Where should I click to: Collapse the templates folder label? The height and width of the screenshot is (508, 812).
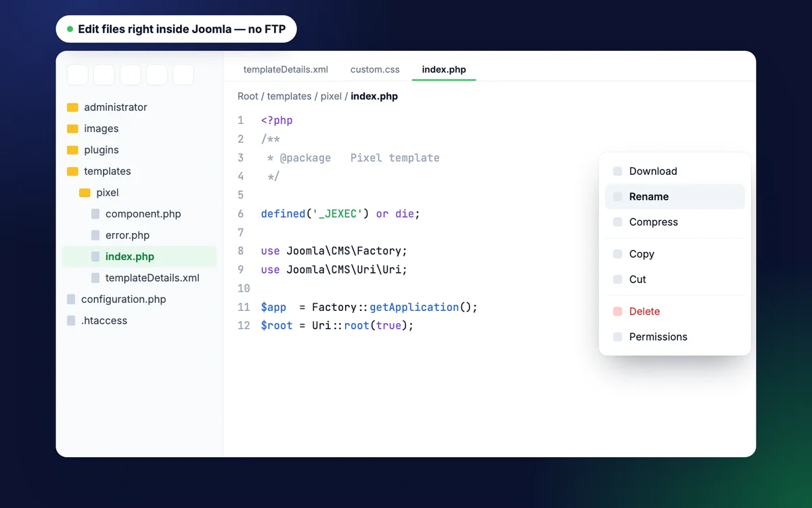click(x=108, y=171)
